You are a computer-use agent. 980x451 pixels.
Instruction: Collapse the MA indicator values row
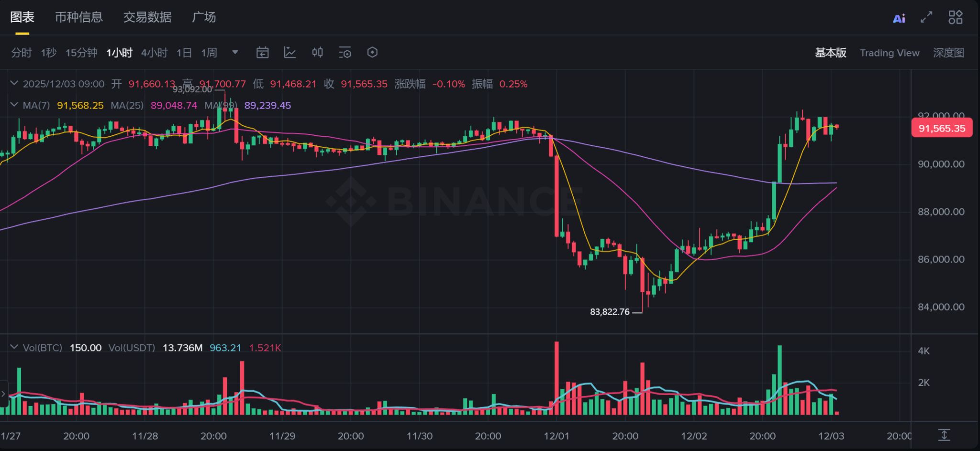pyautogui.click(x=14, y=105)
